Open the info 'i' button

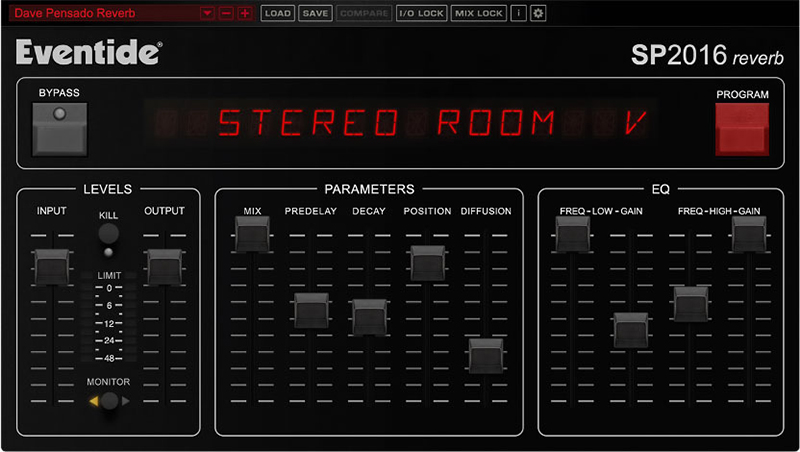[x=518, y=13]
